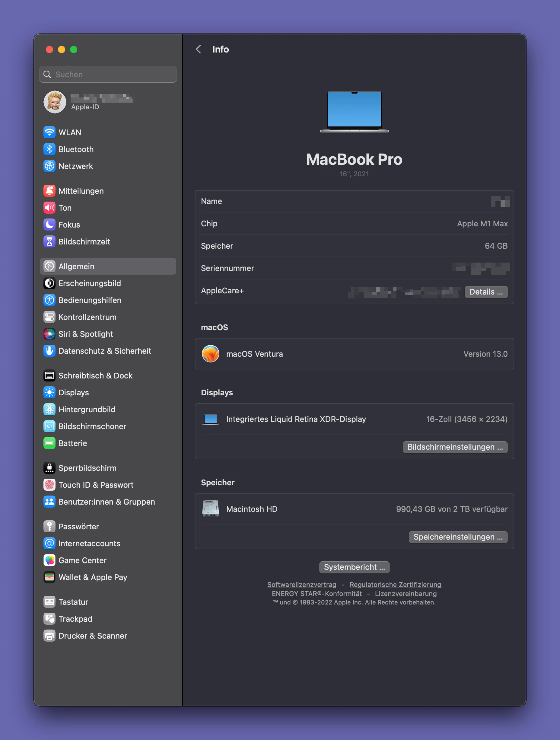Click the 'Apple M1 Max' chip value
This screenshot has width=560, height=740.
482,223
